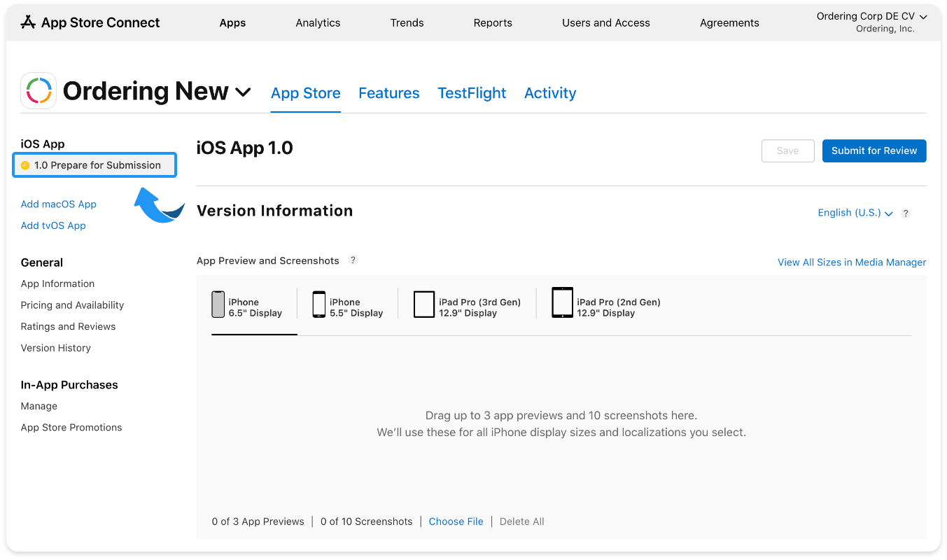Image resolution: width=947 pixels, height=560 pixels.
Task: Select iPad Pro (2nd Gen) 12.9" Display label
Action: coord(619,307)
